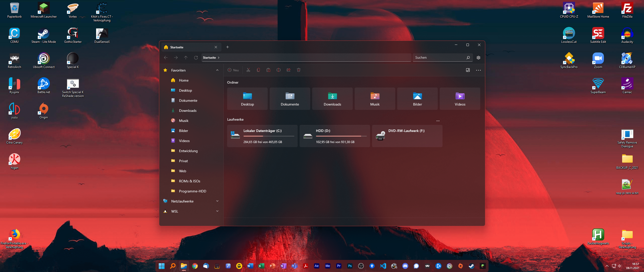Click the refresh arrow button

[196, 58]
